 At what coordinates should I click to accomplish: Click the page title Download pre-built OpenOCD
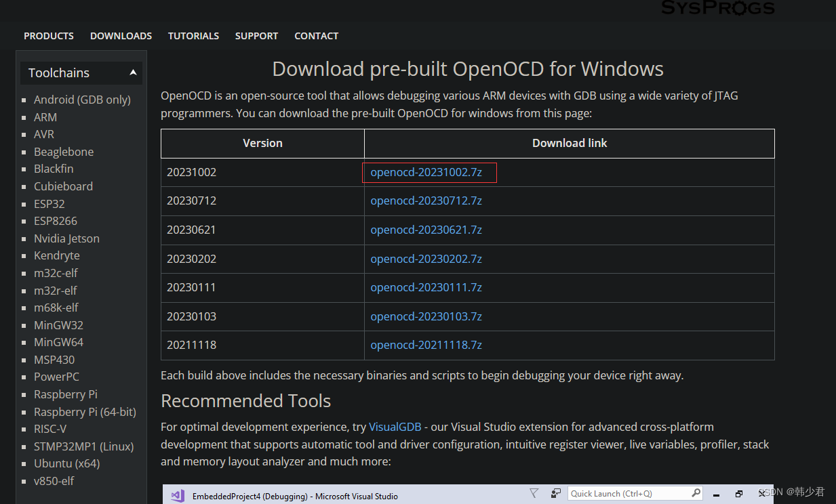pyautogui.click(x=468, y=68)
